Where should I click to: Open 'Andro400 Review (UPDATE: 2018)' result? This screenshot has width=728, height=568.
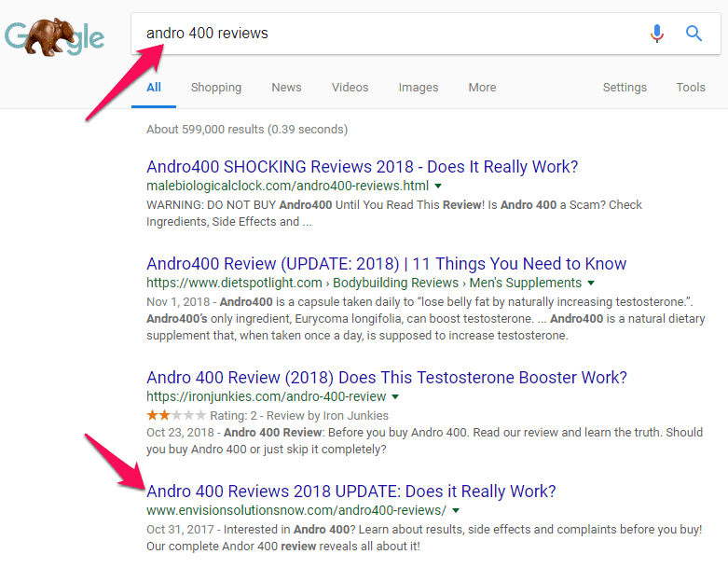[386, 264]
